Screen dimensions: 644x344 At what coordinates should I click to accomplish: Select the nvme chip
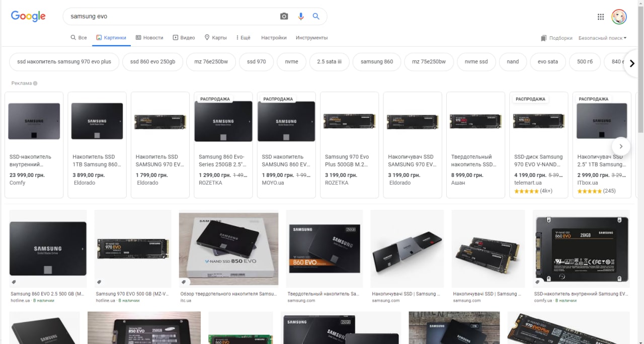(x=291, y=62)
